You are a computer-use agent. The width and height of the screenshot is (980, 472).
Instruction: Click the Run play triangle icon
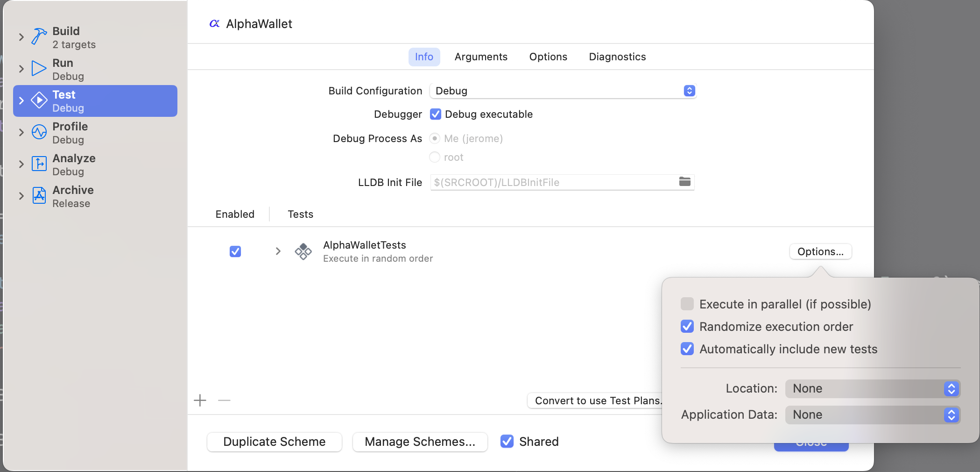click(x=39, y=69)
